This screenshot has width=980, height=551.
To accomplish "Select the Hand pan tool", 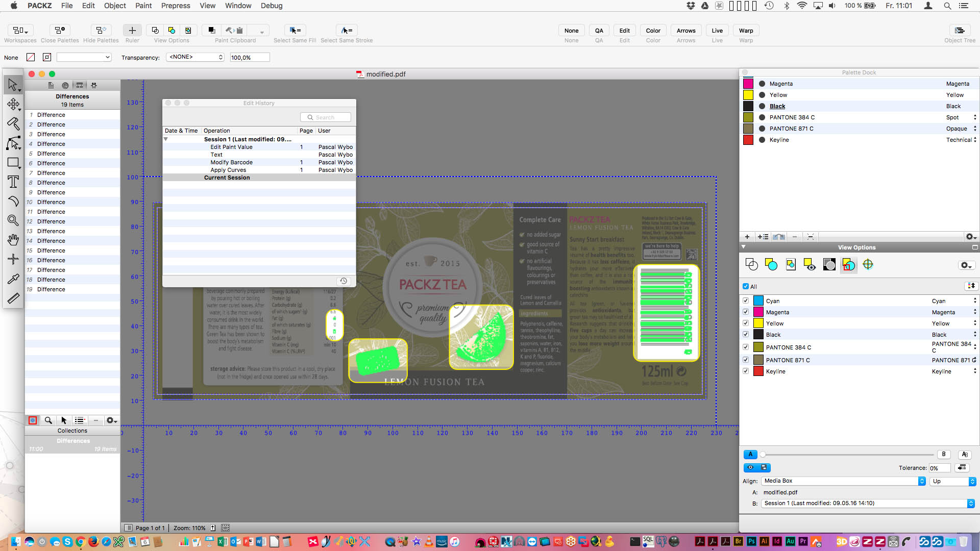I will pyautogui.click(x=13, y=240).
